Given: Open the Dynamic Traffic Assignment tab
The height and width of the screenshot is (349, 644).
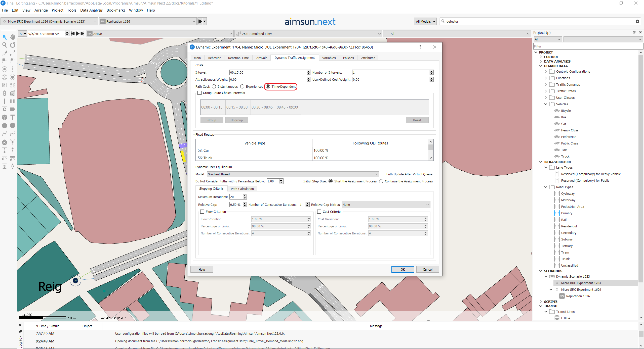Looking at the screenshot, I should coord(295,58).
